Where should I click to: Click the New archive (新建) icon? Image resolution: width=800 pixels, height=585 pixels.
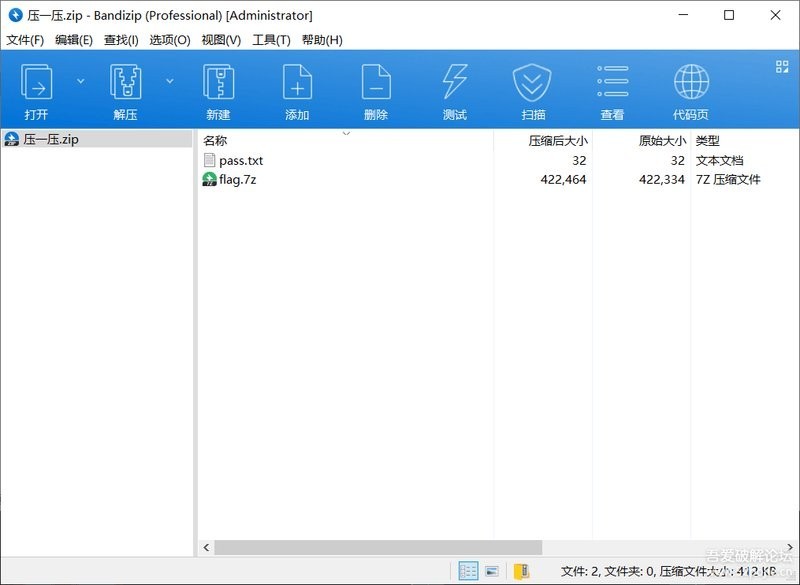(x=218, y=82)
